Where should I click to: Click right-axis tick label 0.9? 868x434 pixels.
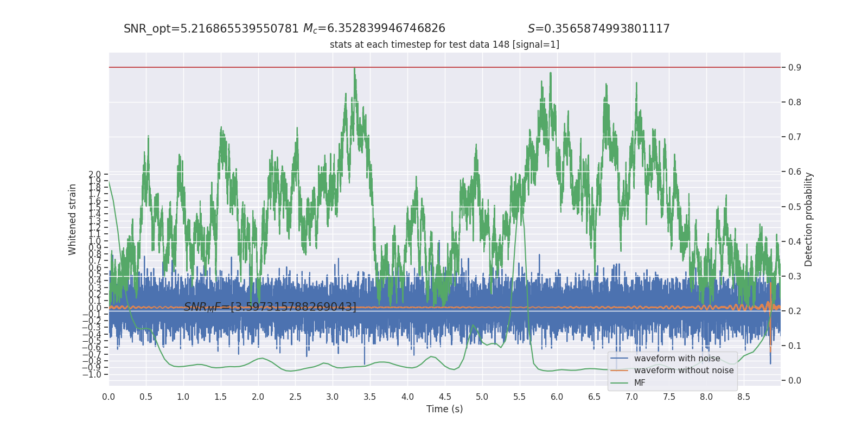coord(795,67)
